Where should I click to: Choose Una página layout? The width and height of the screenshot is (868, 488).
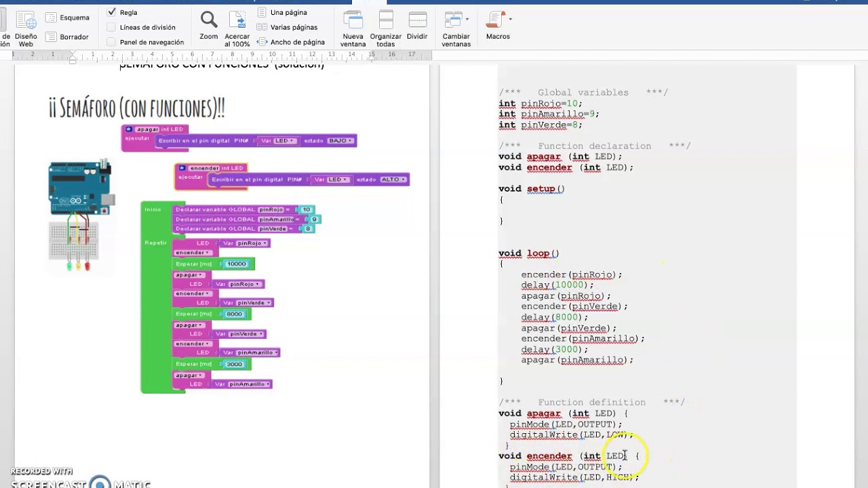[282, 12]
